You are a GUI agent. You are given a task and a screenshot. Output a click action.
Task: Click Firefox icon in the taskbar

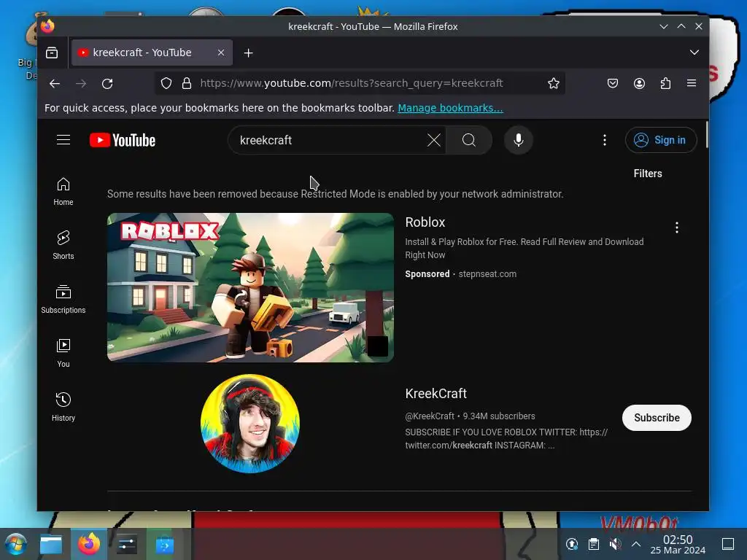[89, 544]
